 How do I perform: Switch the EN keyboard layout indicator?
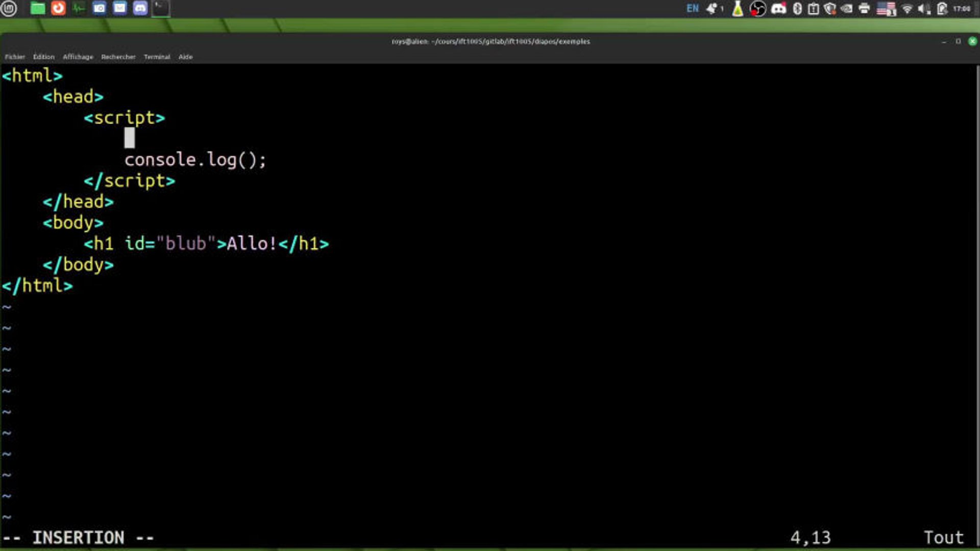[693, 8]
